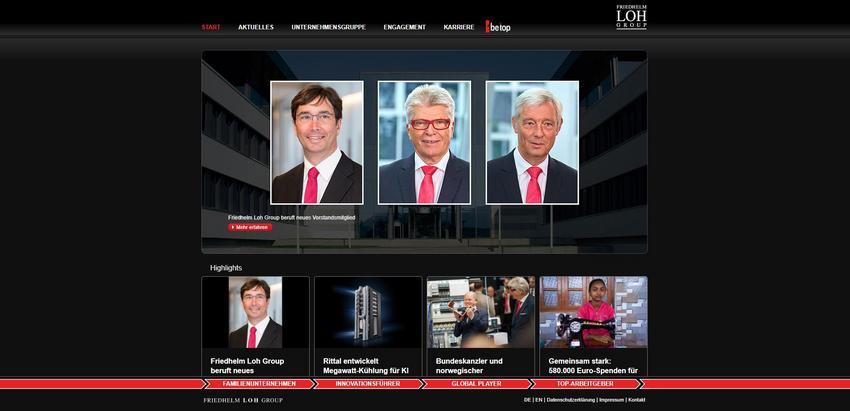This screenshot has height=411, width=850.
Task: Open the ENGAGEMENT menu
Action: [x=404, y=27]
